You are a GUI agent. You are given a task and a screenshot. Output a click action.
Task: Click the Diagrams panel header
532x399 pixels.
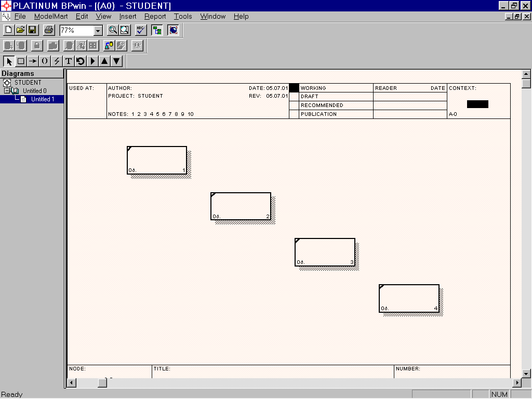click(32, 74)
